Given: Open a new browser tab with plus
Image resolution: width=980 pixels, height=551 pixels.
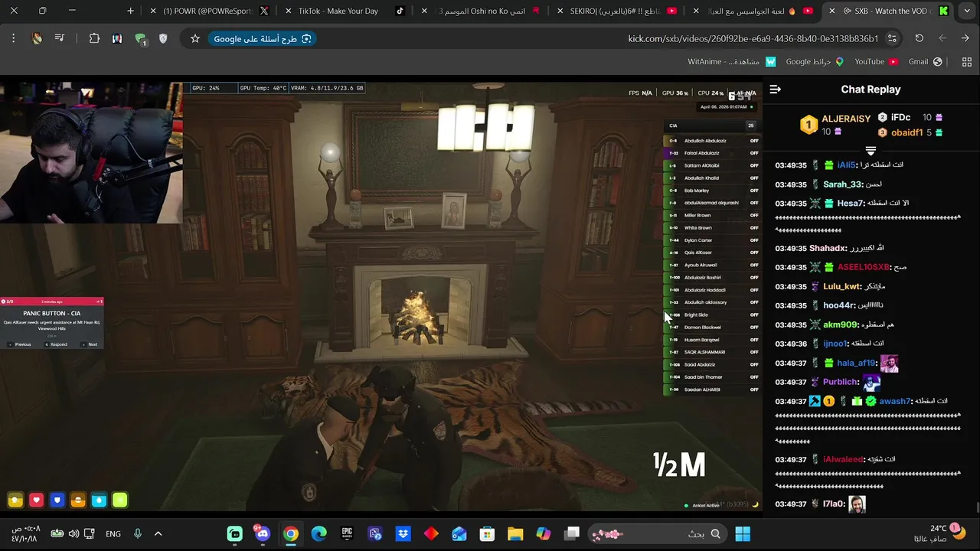Looking at the screenshot, I should [130, 11].
